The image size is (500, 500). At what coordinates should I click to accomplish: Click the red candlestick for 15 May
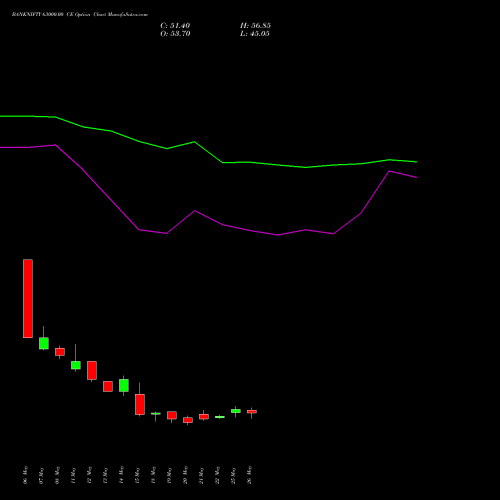140,404
